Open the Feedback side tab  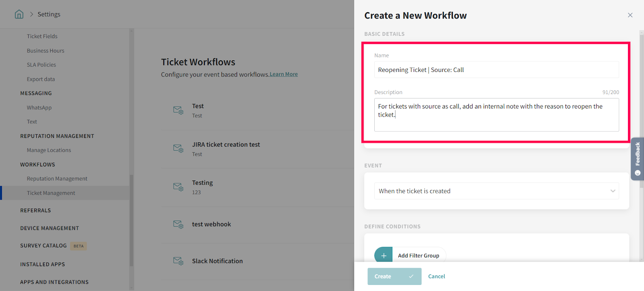click(x=637, y=159)
